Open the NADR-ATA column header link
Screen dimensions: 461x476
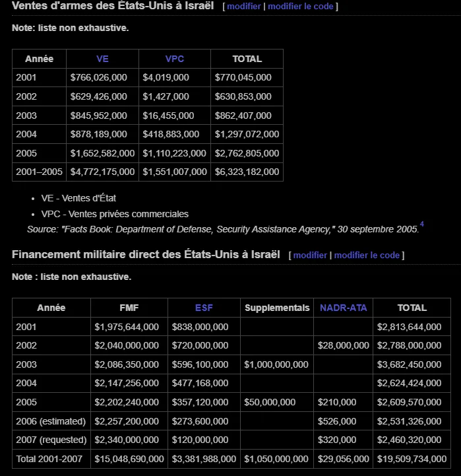(x=344, y=308)
